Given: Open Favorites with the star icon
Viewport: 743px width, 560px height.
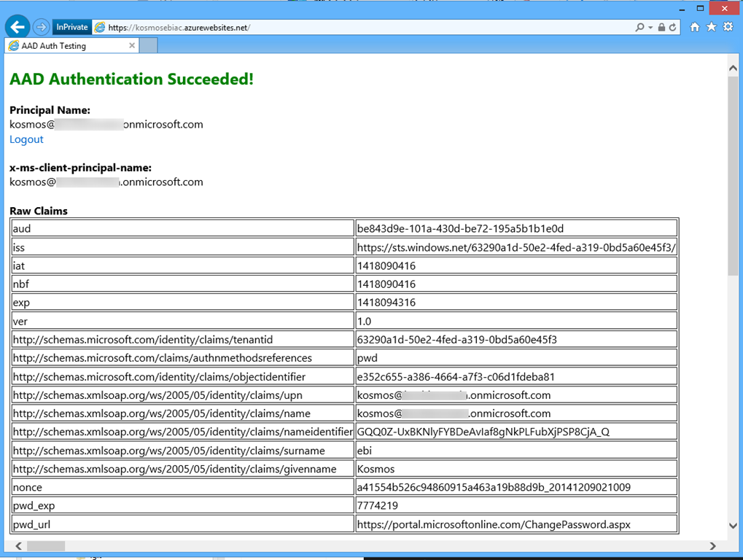Looking at the screenshot, I should click(x=711, y=27).
